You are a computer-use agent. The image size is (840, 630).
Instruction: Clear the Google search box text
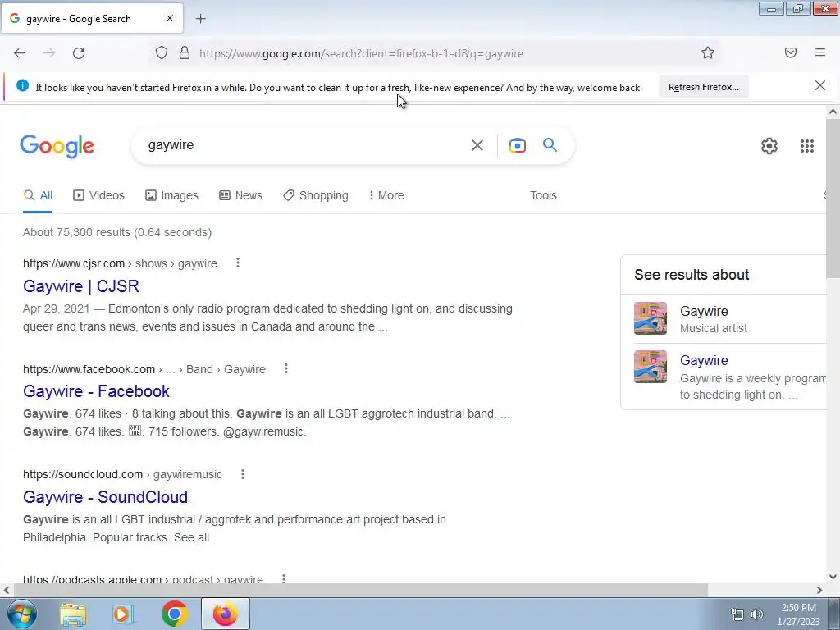pos(477,145)
